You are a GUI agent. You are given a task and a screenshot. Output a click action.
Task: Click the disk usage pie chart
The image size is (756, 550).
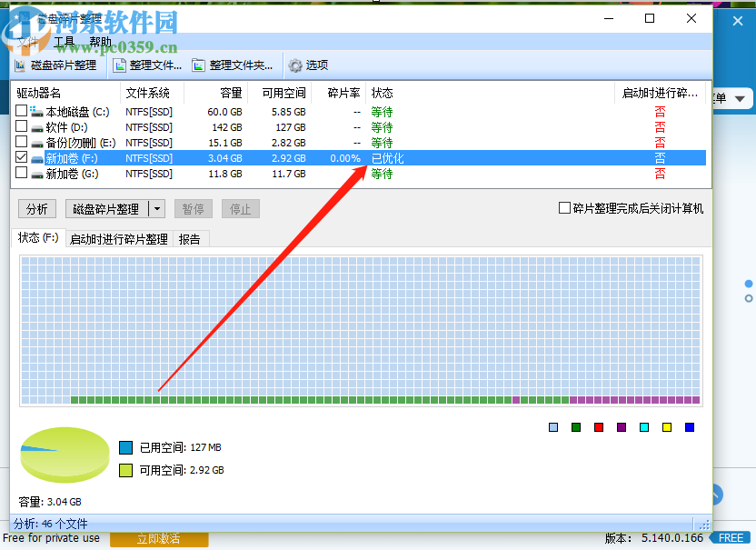pyautogui.click(x=65, y=455)
